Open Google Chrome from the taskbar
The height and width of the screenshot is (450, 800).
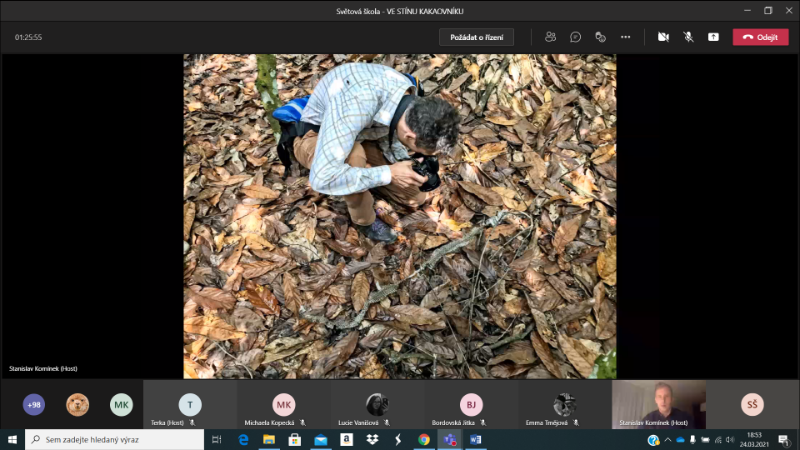click(424, 439)
